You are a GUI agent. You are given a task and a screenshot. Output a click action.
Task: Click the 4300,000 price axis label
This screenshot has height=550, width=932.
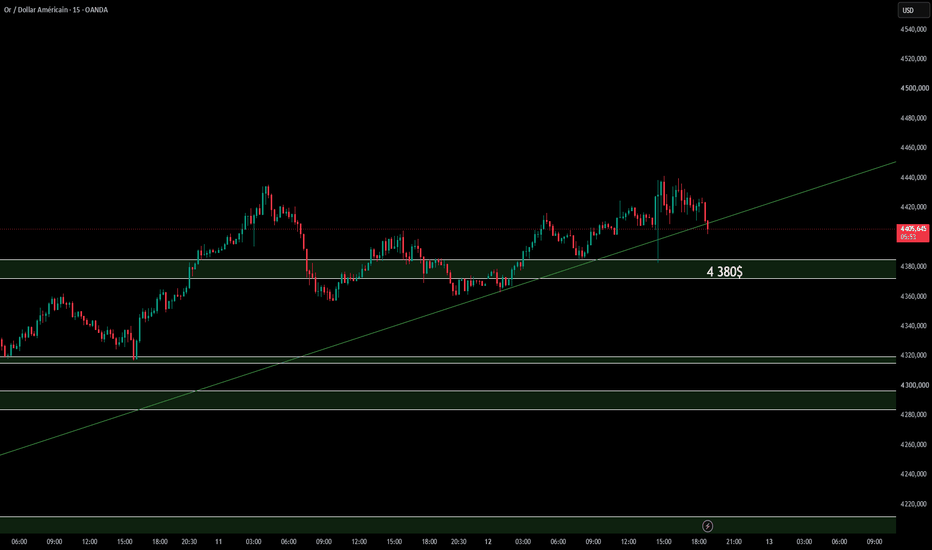coord(913,385)
